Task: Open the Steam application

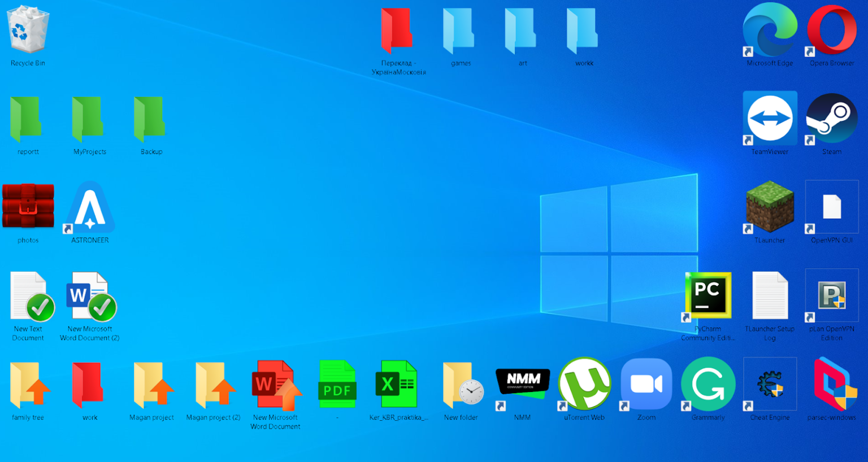Action: pos(831,118)
